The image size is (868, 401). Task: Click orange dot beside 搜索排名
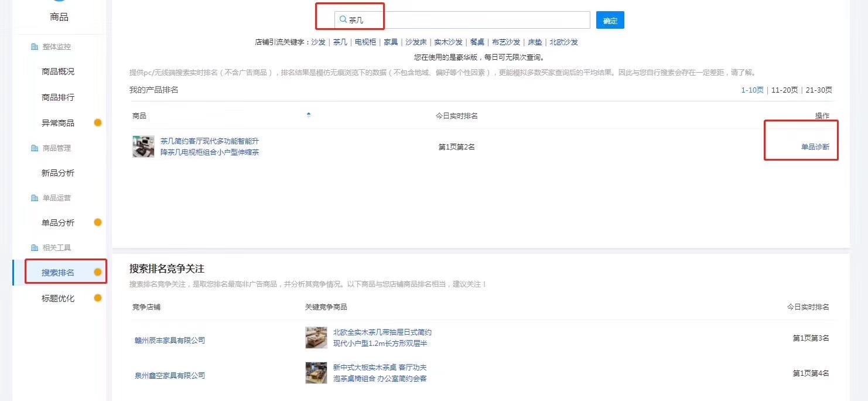(x=98, y=272)
